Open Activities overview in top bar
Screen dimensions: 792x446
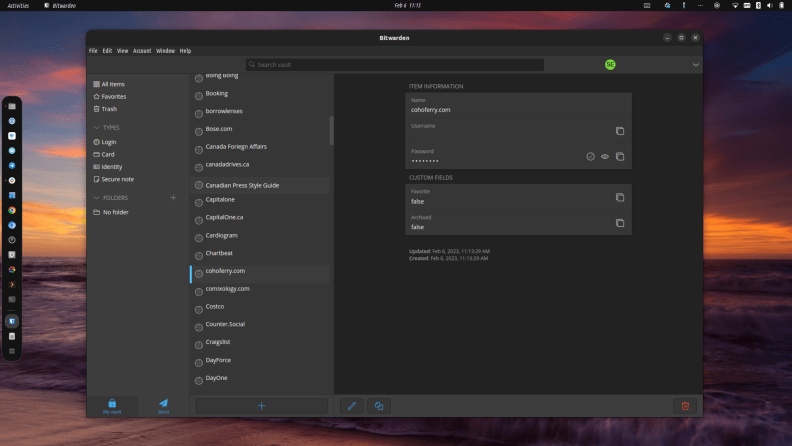18,6
